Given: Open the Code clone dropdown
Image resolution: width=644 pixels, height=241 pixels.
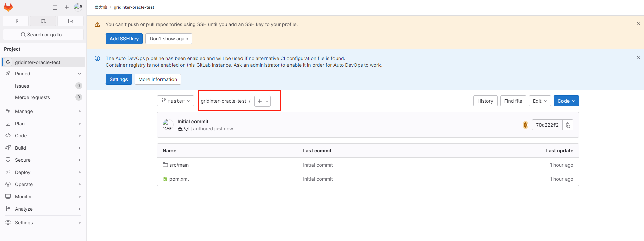Looking at the screenshot, I should click(x=566, y=101).
